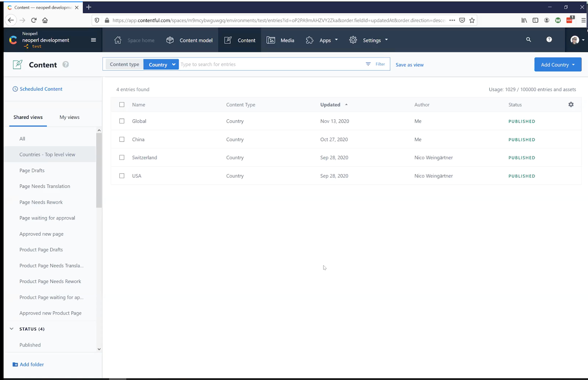
Task: Select the Product Page Needs Rework view
Action: (x=50, y=282)
